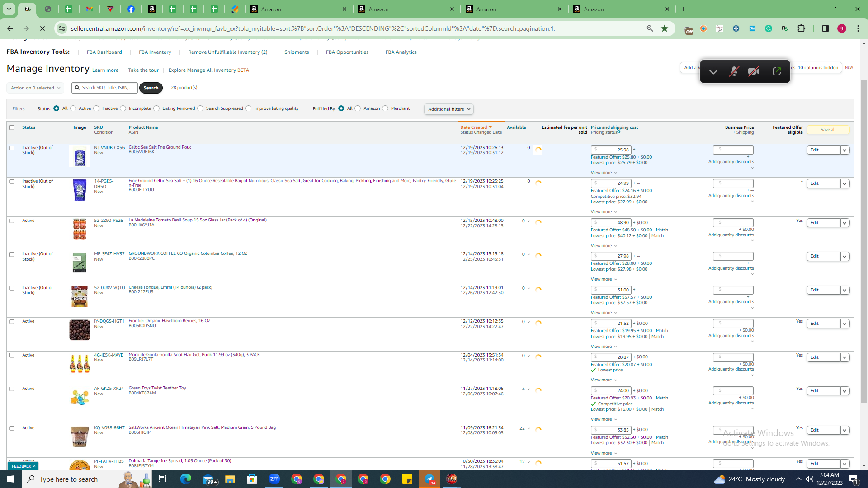
Task: Expand Edit options for Tomato Basil Soup row
Action: pyautogui.click(x=844, y=223)
